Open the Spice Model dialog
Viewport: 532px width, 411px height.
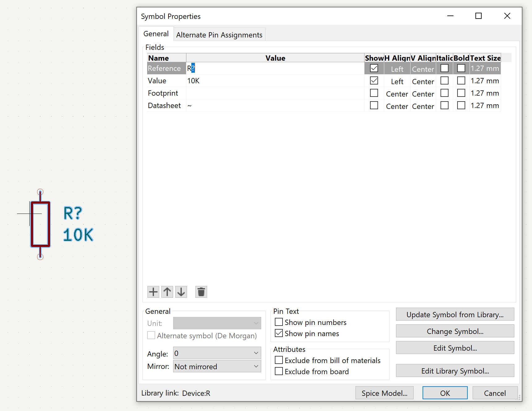[384, 393]
